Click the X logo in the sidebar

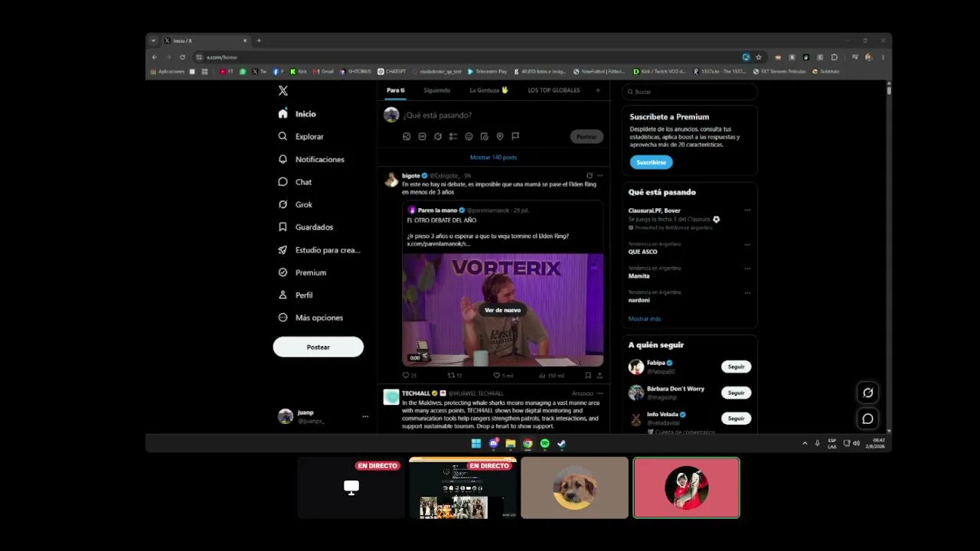[x=283, y=91]
